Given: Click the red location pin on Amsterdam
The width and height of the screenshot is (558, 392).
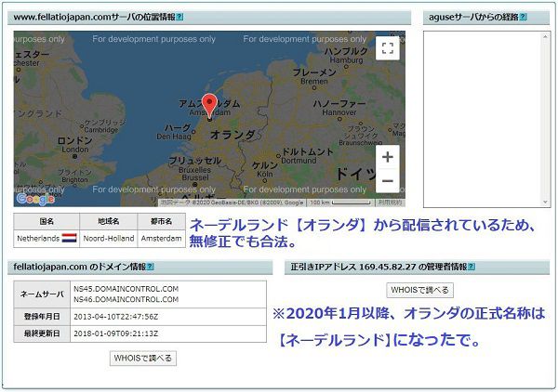Looking at the screenshot, I should click(x=209, y=106).
